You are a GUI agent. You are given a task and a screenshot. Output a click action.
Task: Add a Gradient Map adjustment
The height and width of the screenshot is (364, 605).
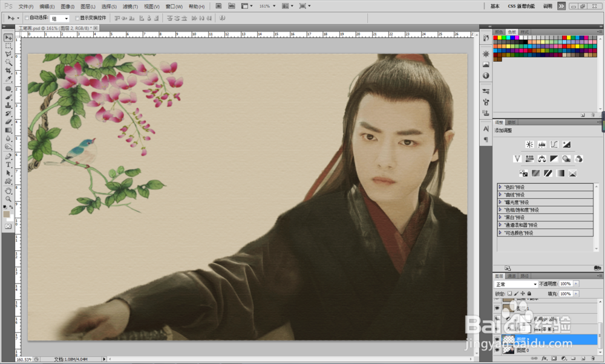tap(560, 173)
